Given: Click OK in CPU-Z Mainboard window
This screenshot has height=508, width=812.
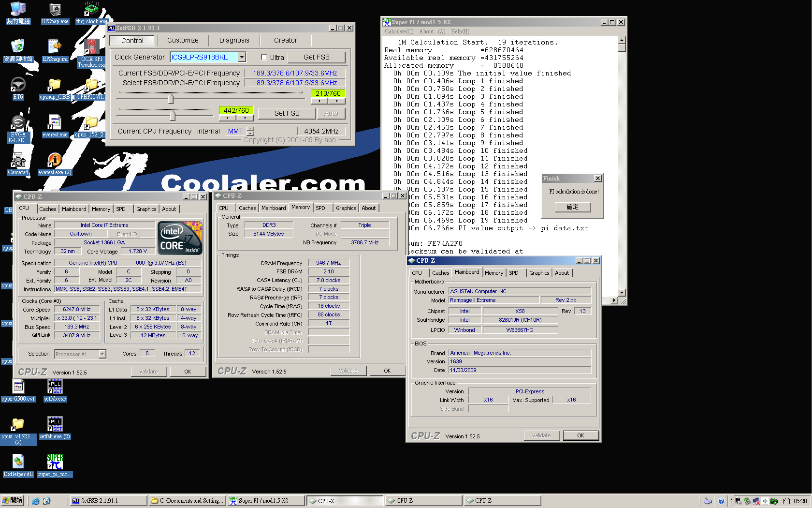Looking at the screenshot, I should click(580, 435).
